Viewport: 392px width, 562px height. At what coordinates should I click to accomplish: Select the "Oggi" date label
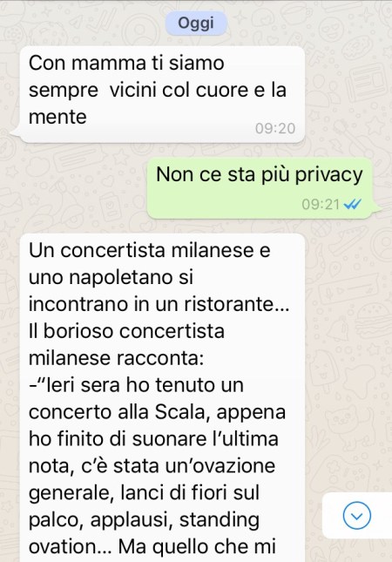(x=196, y=24)
